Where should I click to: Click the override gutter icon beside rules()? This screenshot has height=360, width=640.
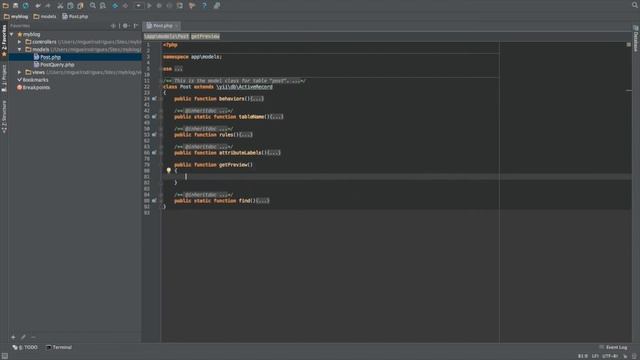coord(154,135)
